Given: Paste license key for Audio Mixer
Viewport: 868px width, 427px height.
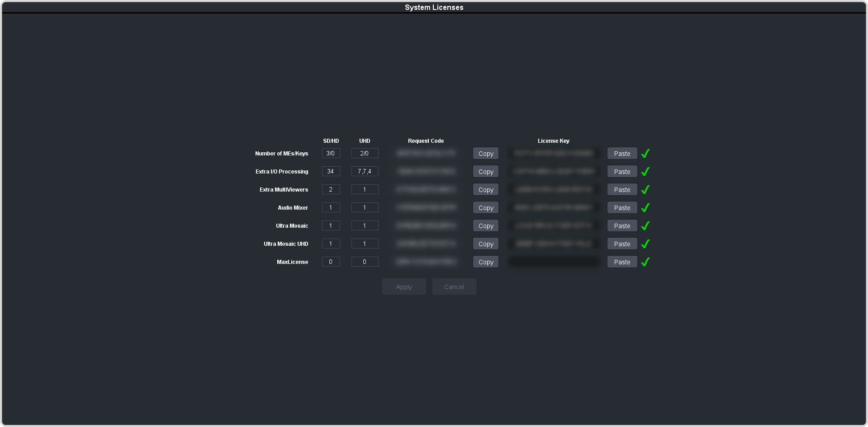Looking at the screenshot, I should [622, 208].
